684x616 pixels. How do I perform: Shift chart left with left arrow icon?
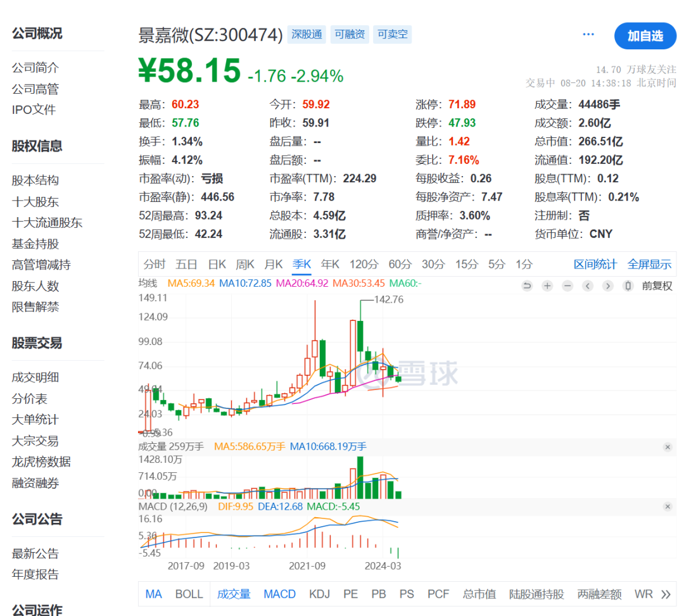tap(588, 286)
